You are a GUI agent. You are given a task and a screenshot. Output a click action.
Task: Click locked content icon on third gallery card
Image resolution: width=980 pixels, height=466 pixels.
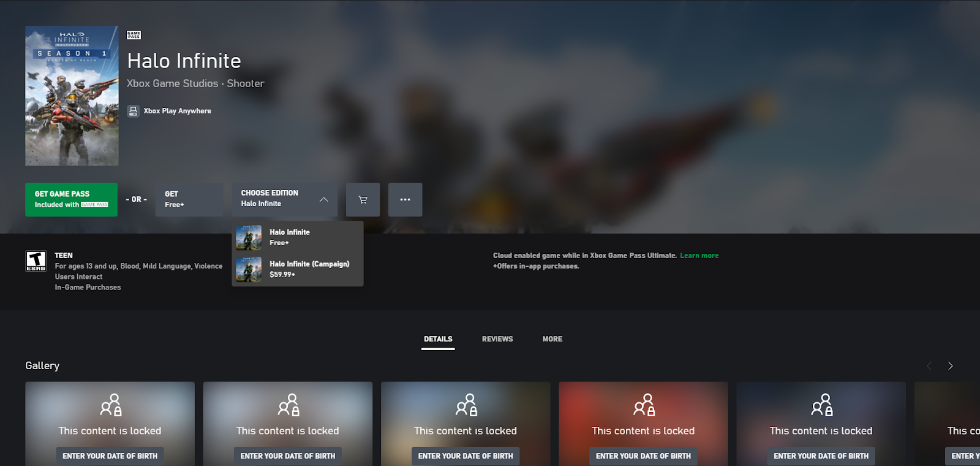click(466, 405)
